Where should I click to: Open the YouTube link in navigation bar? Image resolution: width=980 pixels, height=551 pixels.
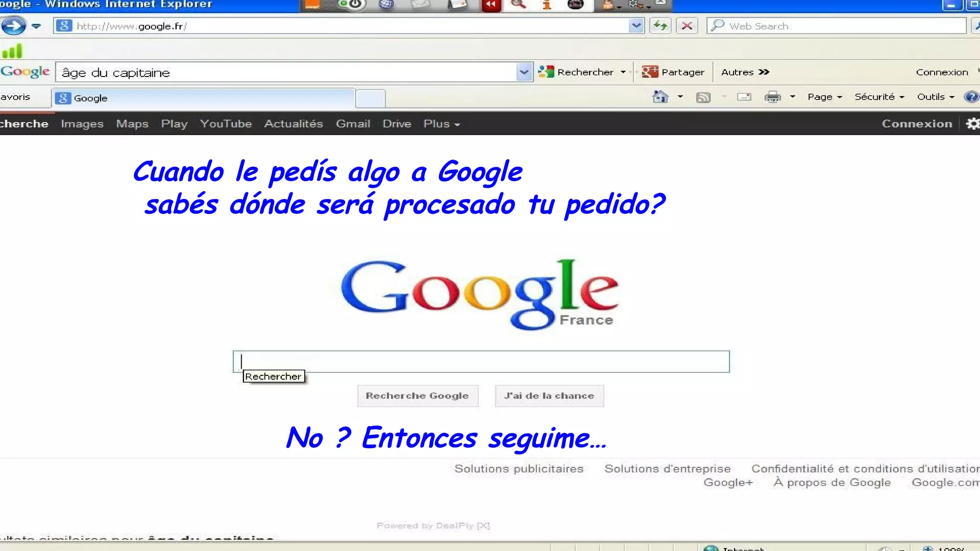tap(225, 124)
